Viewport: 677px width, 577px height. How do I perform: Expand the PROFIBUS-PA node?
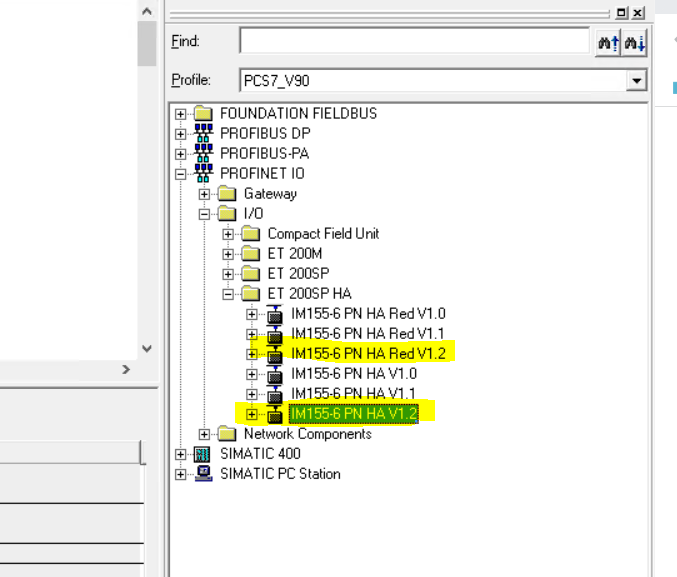coord(180,154)
